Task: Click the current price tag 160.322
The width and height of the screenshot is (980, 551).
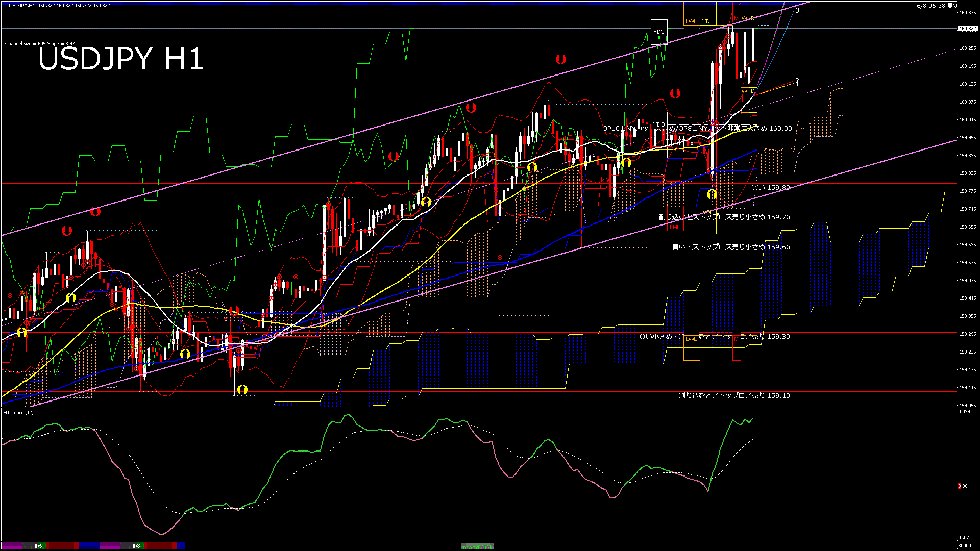Action: (x=967, y=29)
